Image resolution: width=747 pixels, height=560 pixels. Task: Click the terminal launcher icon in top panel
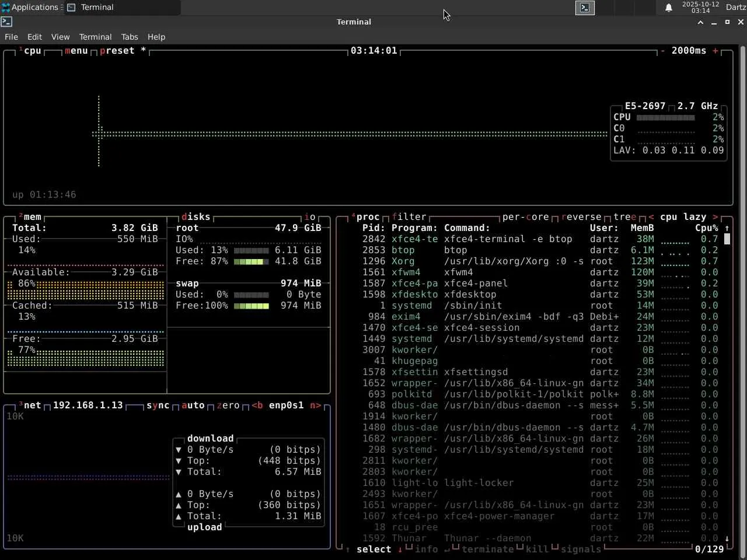585,8
